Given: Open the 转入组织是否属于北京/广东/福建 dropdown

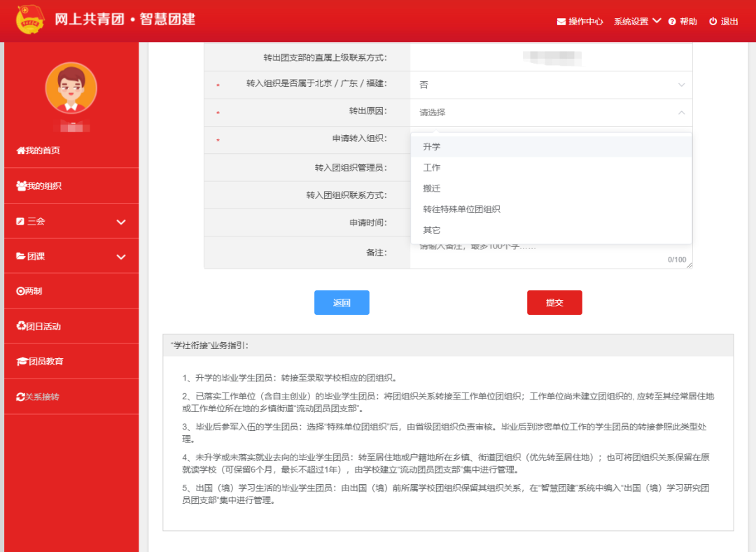Looking at the screenshot, I should pos(549,84).
